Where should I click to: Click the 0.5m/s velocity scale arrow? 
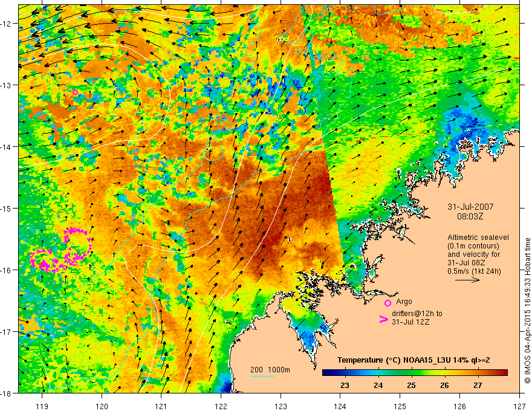coord(467,280)
